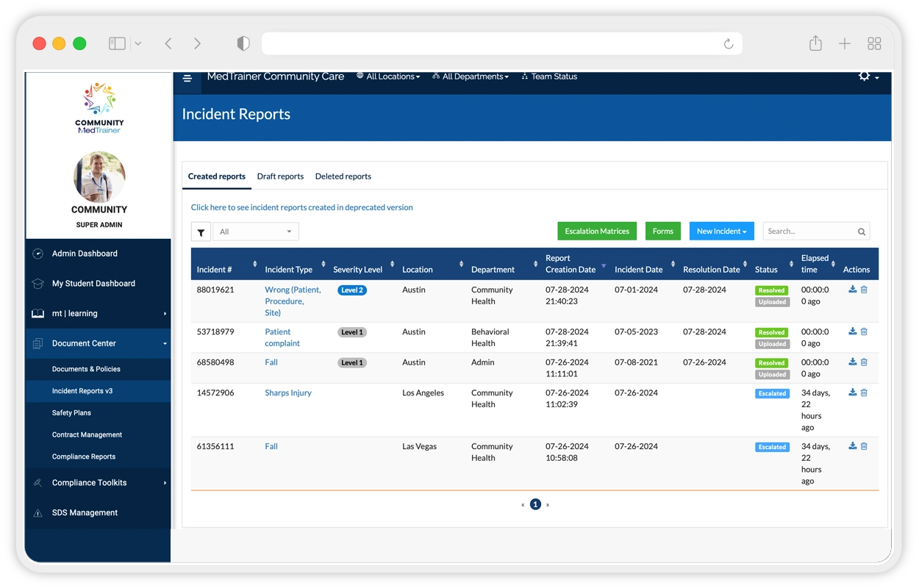Delete incident 88019621 with trash icon
Image resolution: width=919 pixels, height=588 pixels.
[864, 290]
